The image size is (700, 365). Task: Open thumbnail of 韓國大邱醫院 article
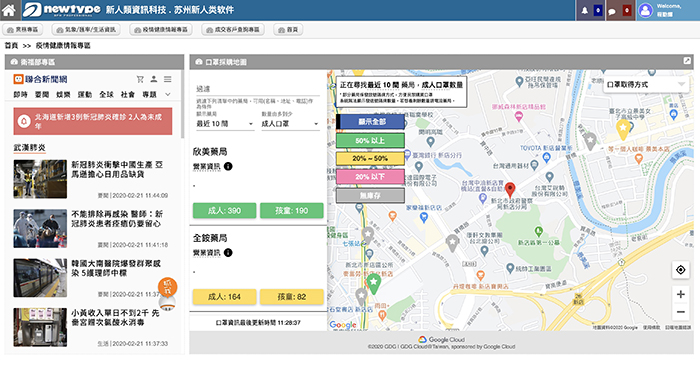(x=40, y=278)
